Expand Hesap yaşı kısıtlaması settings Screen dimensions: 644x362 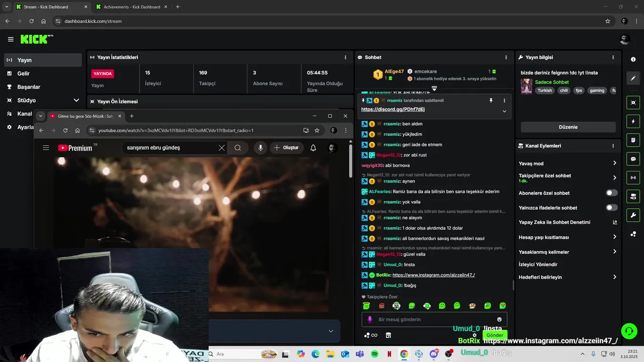pos(614,237)
